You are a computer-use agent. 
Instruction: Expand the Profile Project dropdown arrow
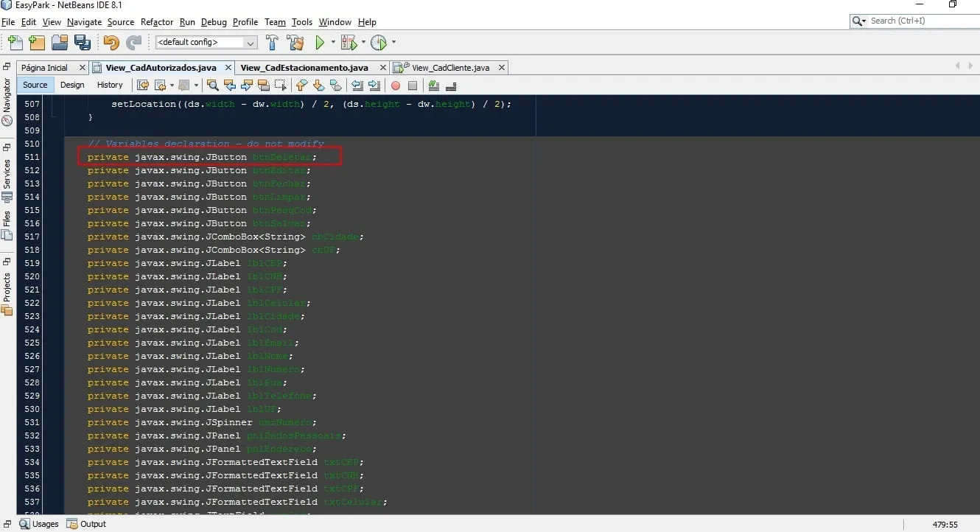pyautogui.click(x=393, y=43)
